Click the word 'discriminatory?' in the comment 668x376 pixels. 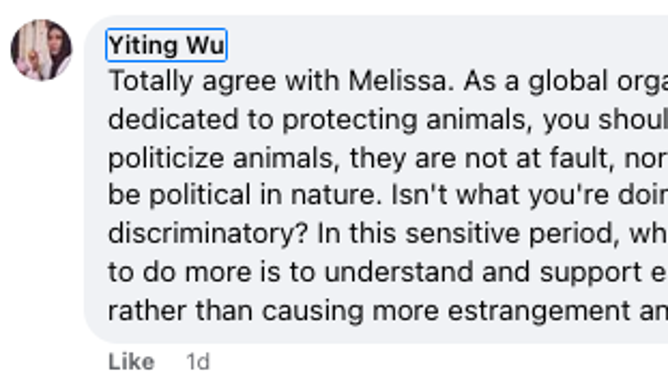[208, 234]
